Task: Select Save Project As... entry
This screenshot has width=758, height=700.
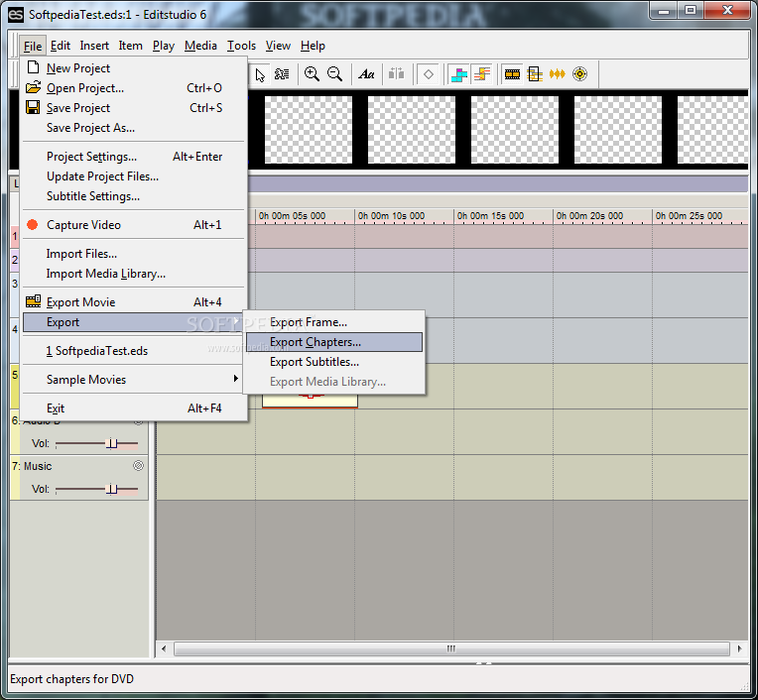Action: point(133,128)
